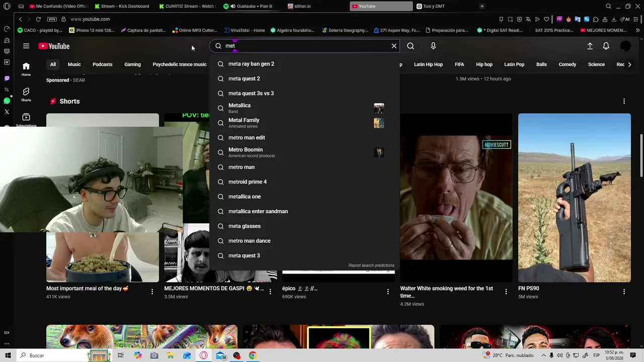Start voice search with the microphone
644x362 pixels.
tap(433, 46)
